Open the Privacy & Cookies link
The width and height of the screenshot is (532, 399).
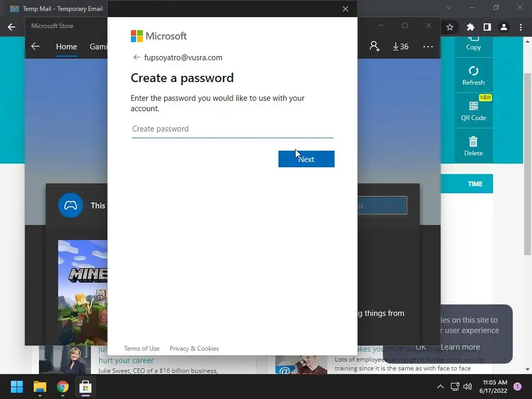(x=194, y=349)
